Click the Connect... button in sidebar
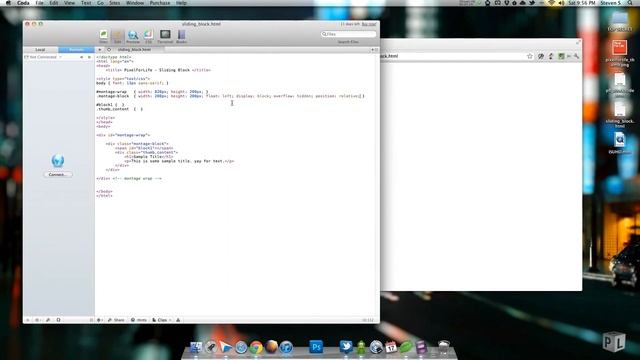This screenshot has height=360, width=640. click(x=58, y=174)
